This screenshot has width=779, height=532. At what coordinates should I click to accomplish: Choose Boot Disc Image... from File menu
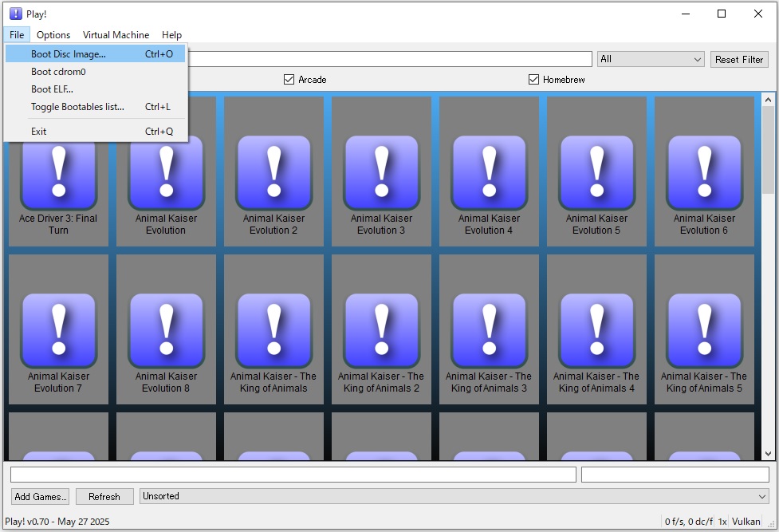point(96,53)
